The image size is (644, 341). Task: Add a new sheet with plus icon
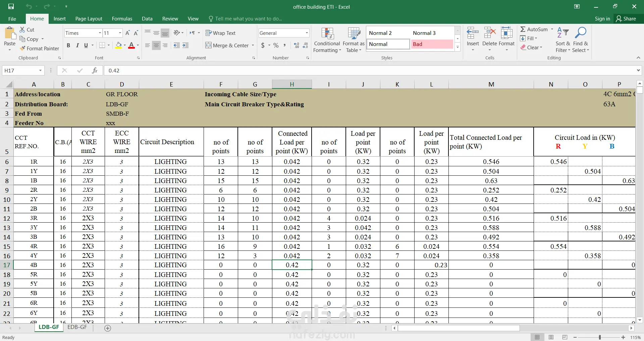108,328
